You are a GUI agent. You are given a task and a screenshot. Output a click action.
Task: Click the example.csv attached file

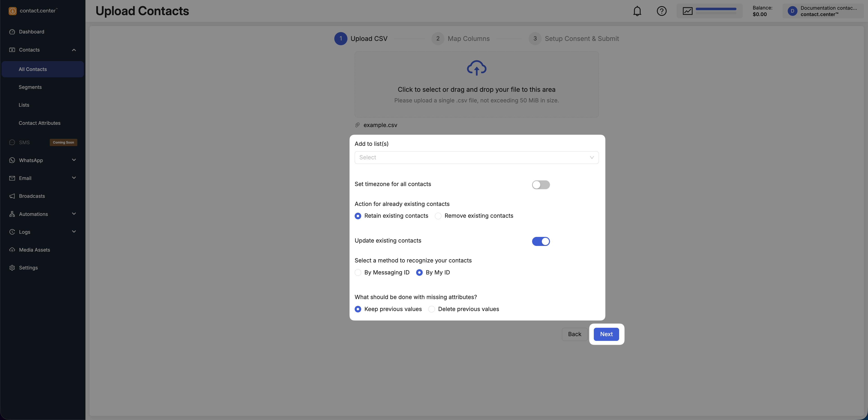pos(380,125)
